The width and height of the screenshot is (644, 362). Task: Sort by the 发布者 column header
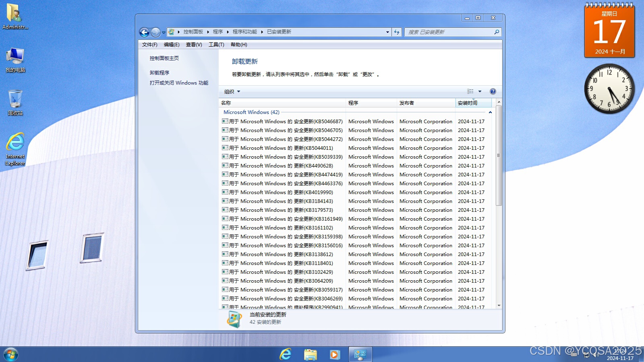click(x=426, y=103)
